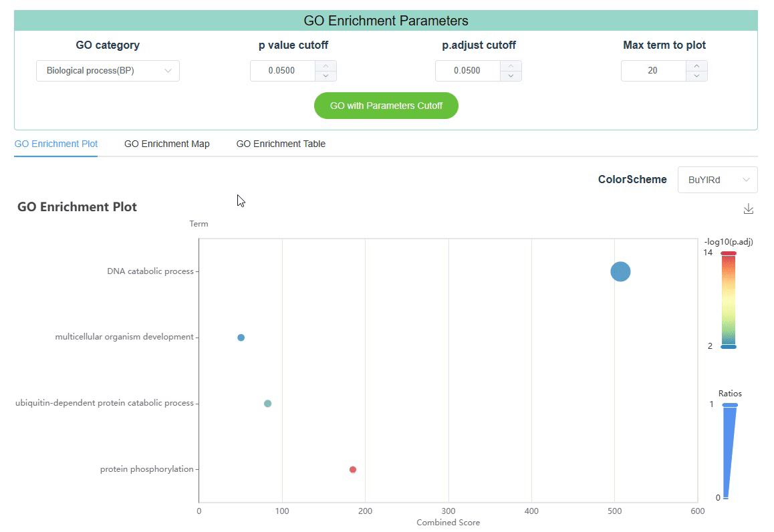
Task: Click top handle of -log10(p.adj) color slider
Action: click(x=729, y=253)
